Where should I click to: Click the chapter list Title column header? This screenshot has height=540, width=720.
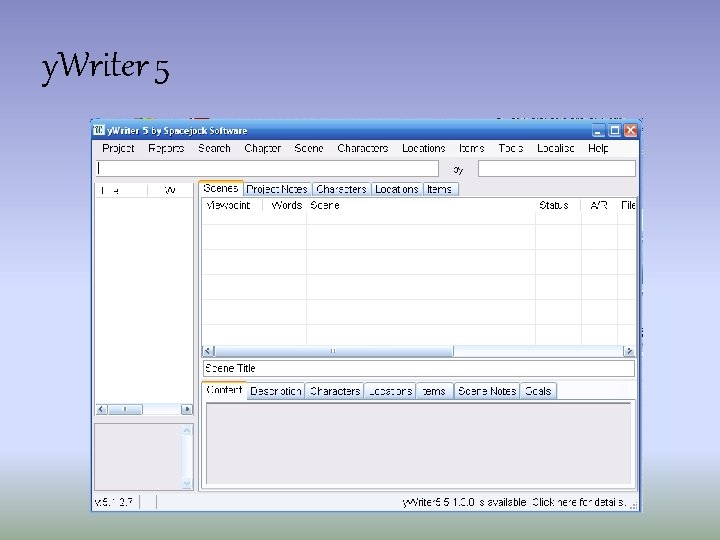(x=121, y=190)
